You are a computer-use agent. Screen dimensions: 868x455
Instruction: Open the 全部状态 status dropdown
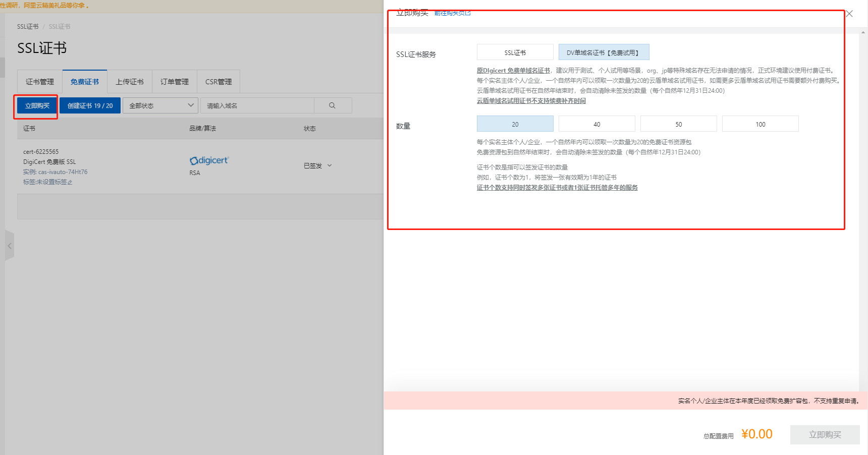point(160,105)
